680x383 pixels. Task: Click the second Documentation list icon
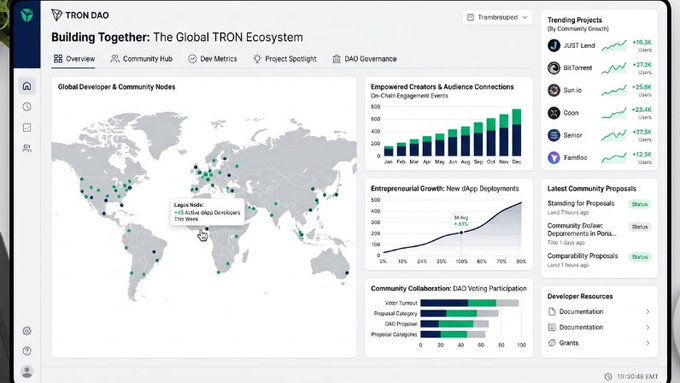coord(552,327)
